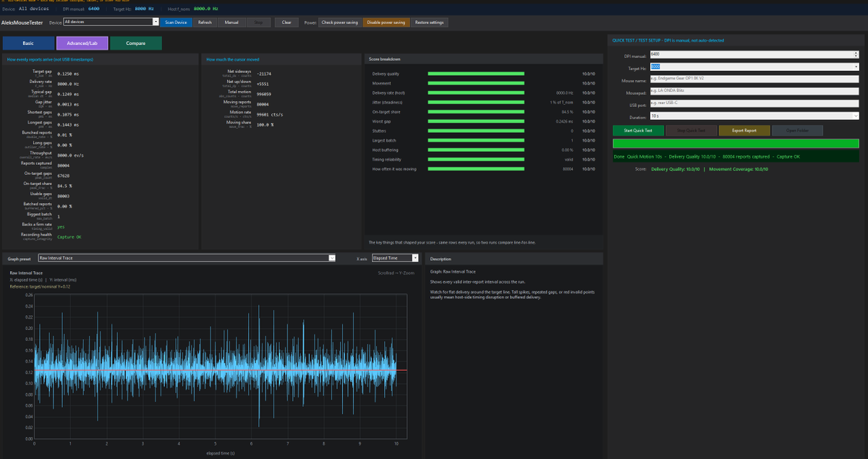The height and width of the screenshot is (459, 868).
Task: Open the X axis Elapsed Time dropdown
Action: (395, 258)
